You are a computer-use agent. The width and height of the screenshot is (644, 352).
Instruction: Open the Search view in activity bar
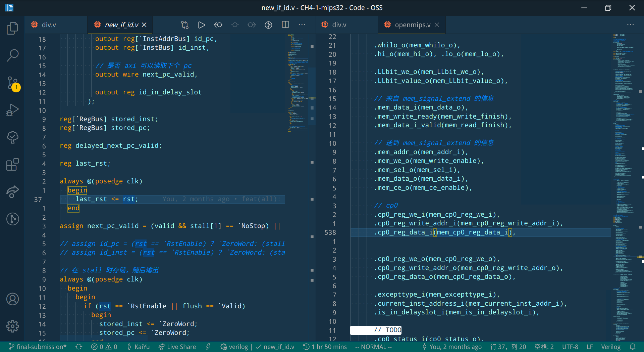12,55
